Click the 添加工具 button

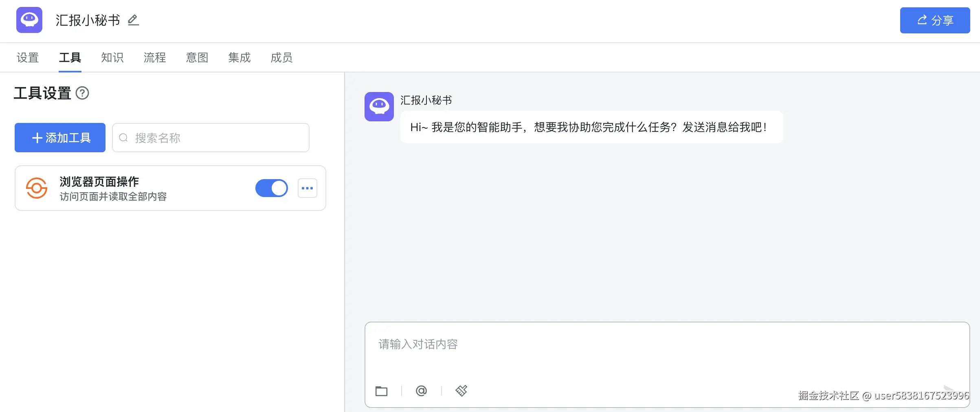point(59,138)
